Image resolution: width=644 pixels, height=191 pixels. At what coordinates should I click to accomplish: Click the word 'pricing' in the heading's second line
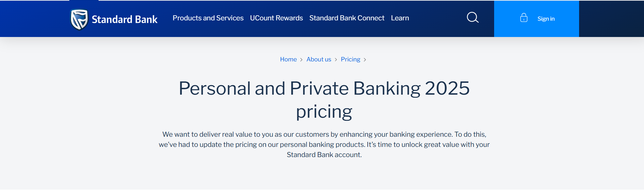click(324, 112)
